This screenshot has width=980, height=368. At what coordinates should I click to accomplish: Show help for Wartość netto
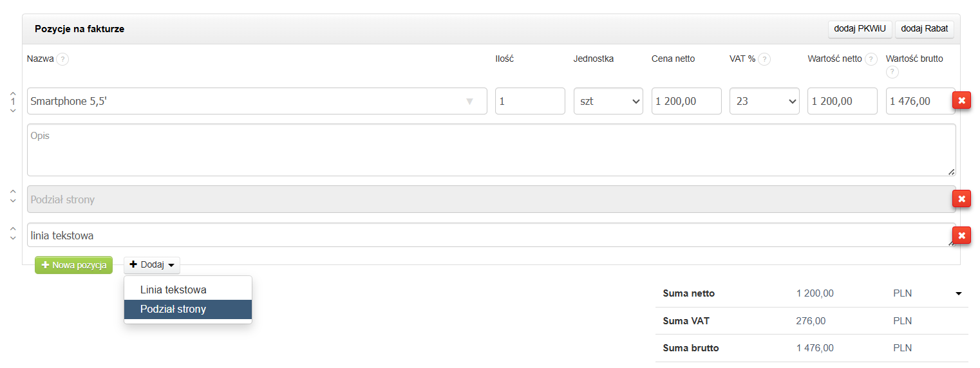pyautogui.click(x=871, y=59)
